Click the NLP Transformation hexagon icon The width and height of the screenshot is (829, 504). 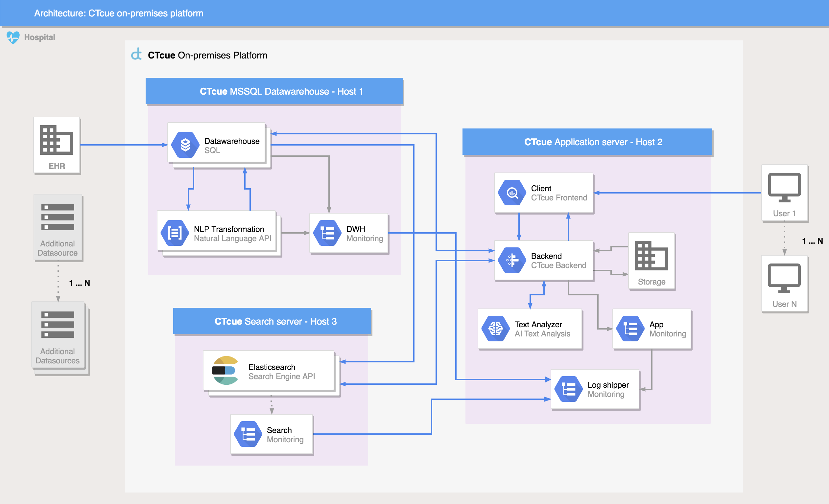[x=175, y=233]
